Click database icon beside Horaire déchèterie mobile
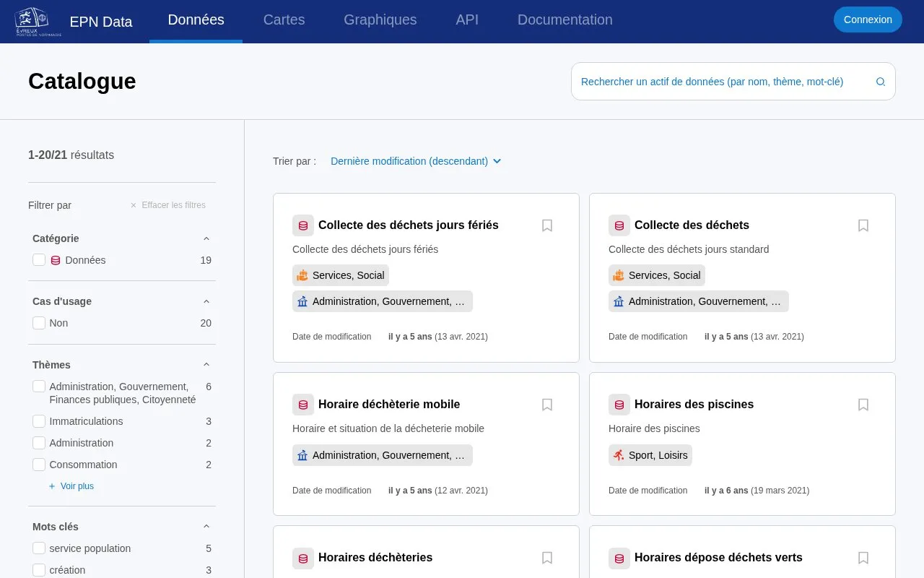Screen dimensions: 924x578 (x=303, y=405)
